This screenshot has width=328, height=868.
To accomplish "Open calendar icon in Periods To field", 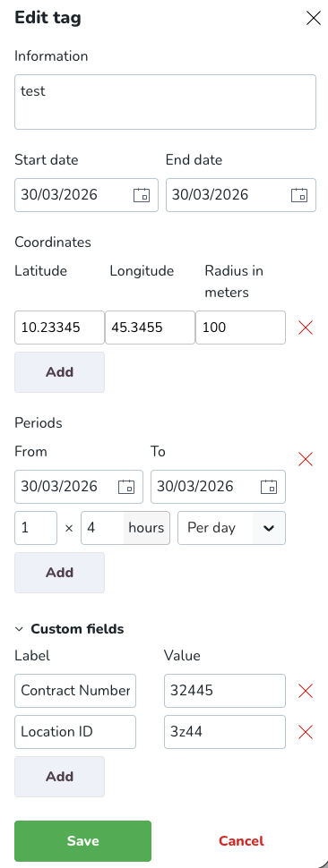I will coord(269,487).
